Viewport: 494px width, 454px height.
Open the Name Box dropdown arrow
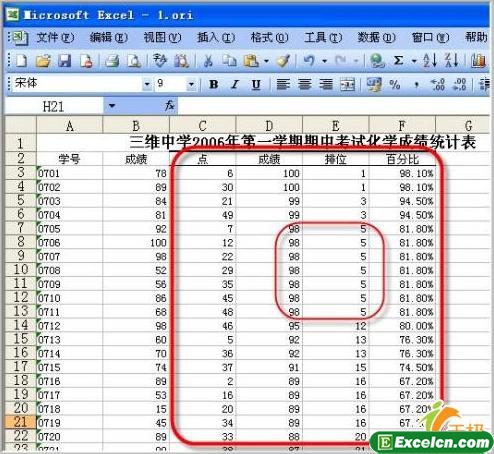[112, 106]
